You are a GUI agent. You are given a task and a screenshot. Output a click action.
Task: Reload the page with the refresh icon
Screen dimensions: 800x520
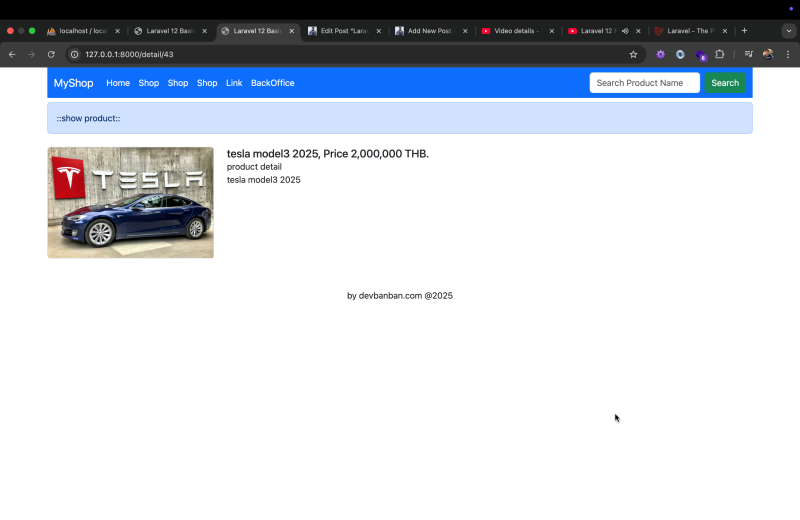point(51,54)
